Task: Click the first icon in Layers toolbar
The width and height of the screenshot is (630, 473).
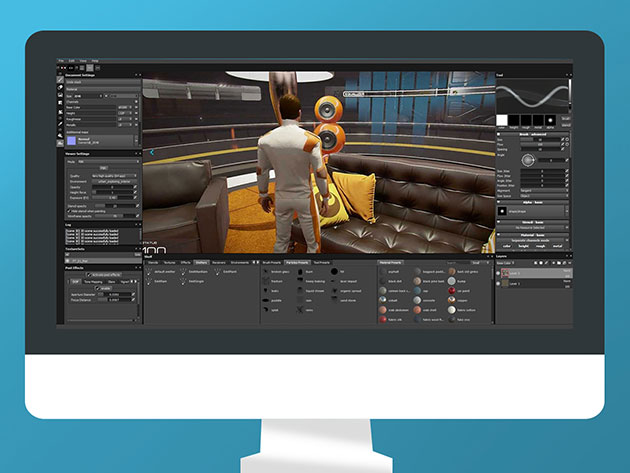Action: coord(536,262)
